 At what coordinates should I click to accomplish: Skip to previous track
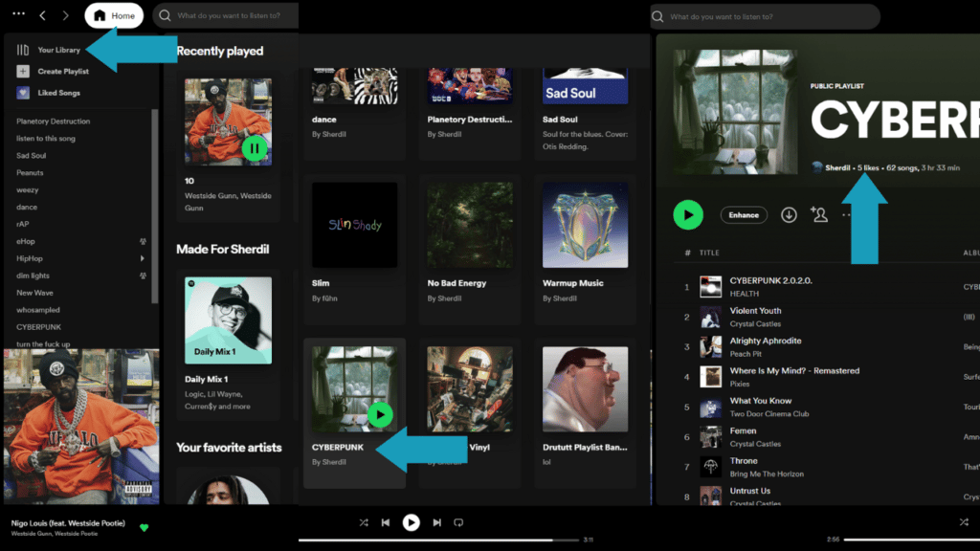coord(386,523)
